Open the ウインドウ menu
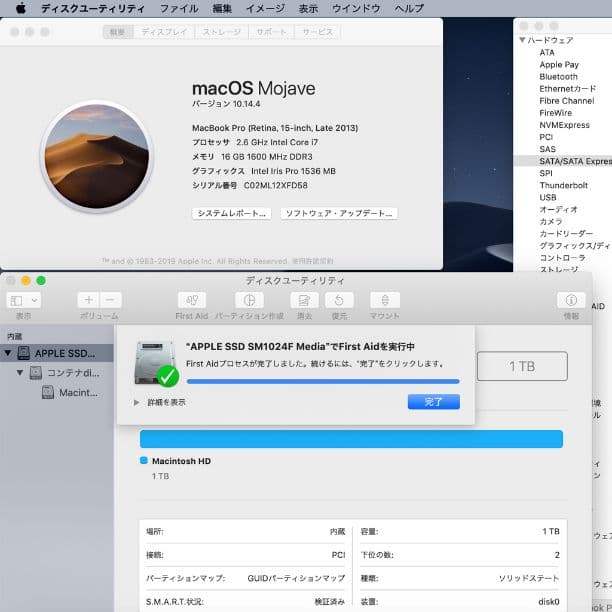 356,8
